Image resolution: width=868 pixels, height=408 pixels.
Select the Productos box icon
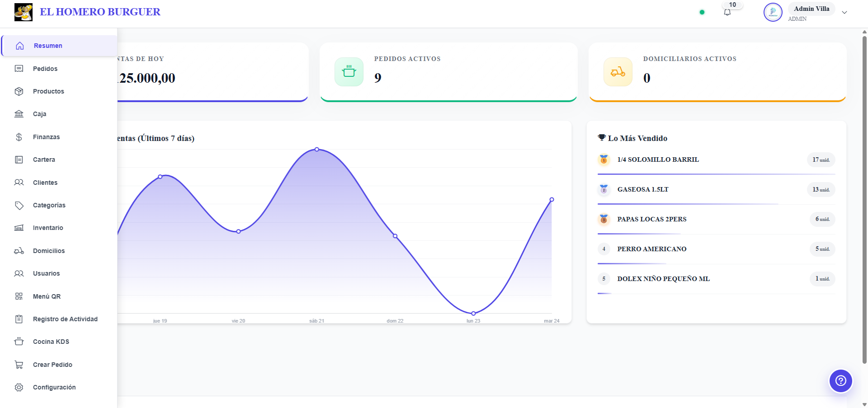19,91
